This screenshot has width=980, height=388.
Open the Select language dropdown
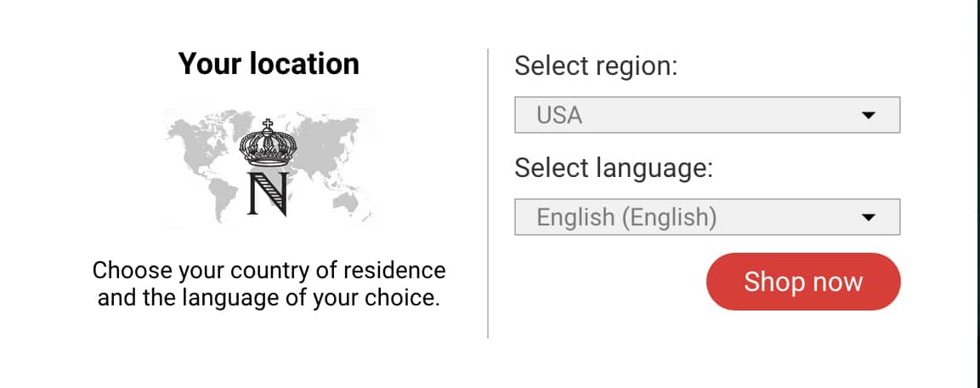pyautogui.click(x=707, y=217)
